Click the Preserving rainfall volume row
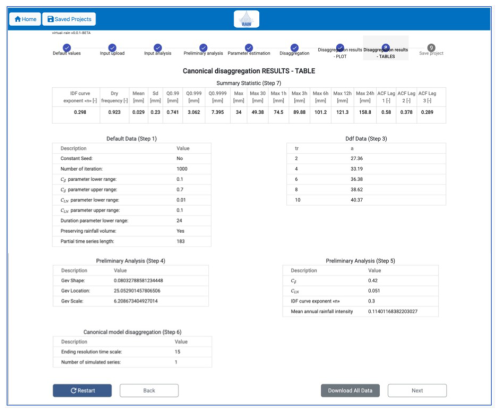 pos(132,231)
